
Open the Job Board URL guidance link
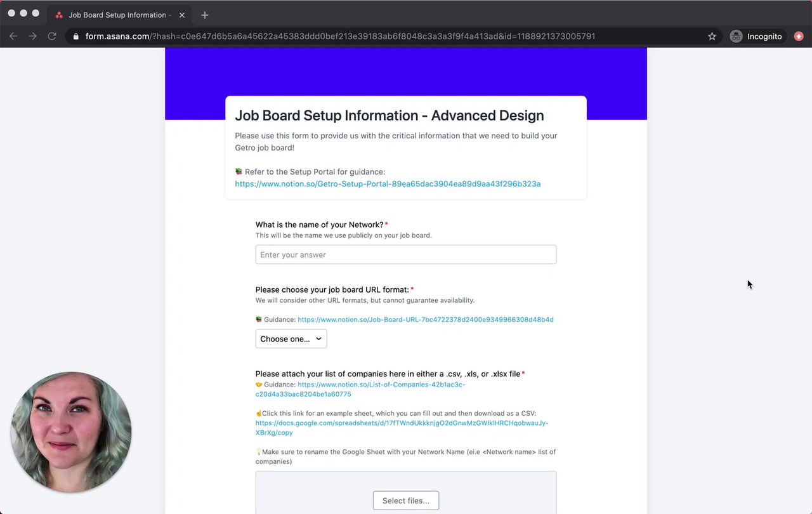coord(425,319)
